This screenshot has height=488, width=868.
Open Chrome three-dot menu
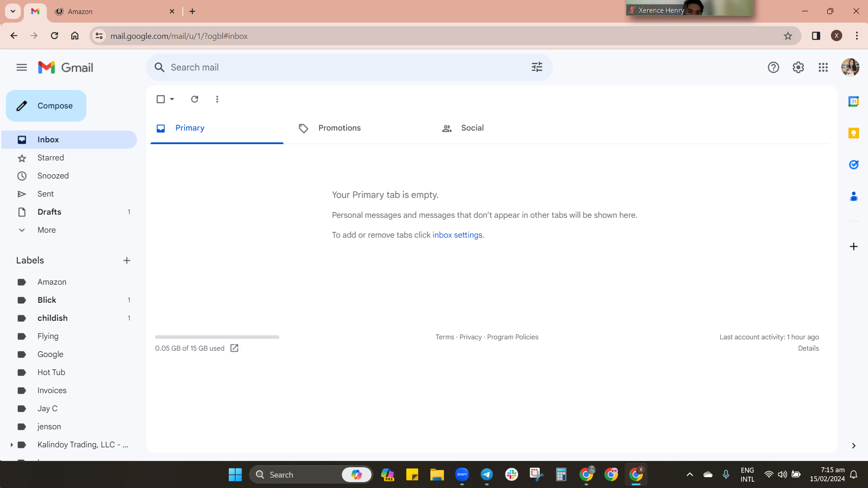[x=857, y=36]
